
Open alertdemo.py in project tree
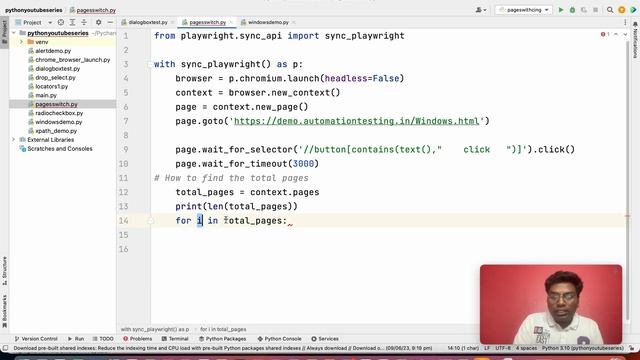coord(53,51)
